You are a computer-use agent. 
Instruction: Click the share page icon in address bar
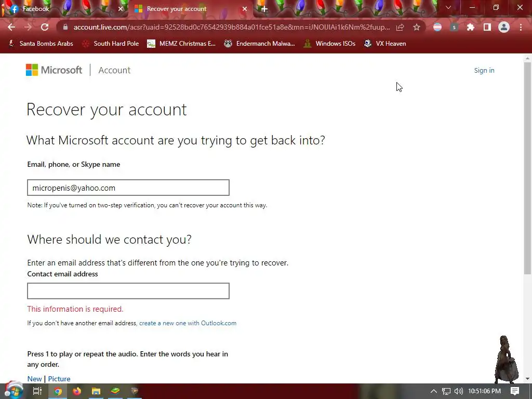[400, 27]
